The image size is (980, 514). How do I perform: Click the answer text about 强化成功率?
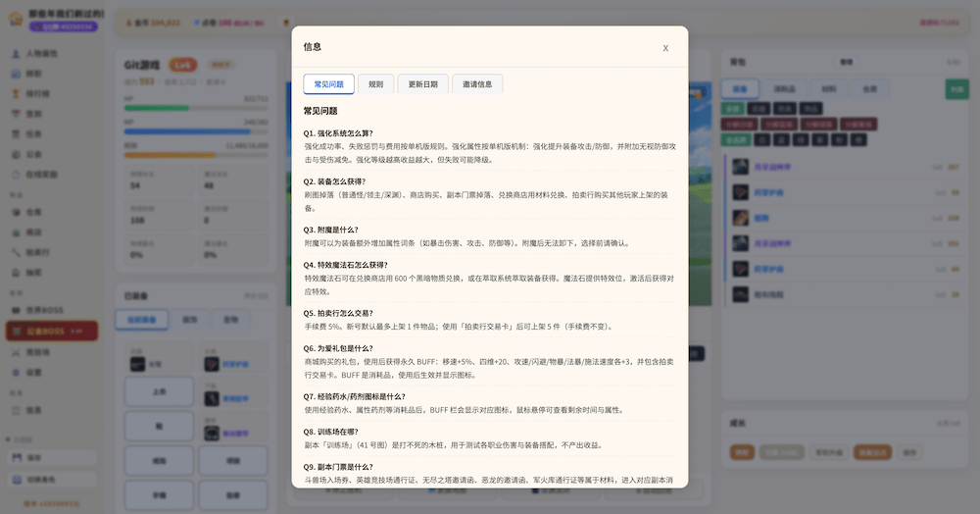490,153
